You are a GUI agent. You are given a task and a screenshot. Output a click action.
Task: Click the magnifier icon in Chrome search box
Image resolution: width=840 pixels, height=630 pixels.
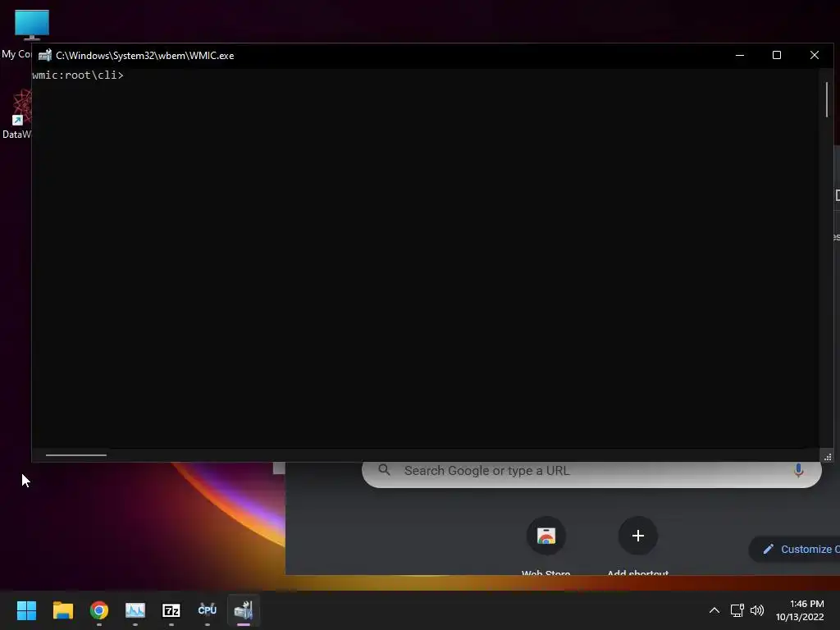pos(384,470)
